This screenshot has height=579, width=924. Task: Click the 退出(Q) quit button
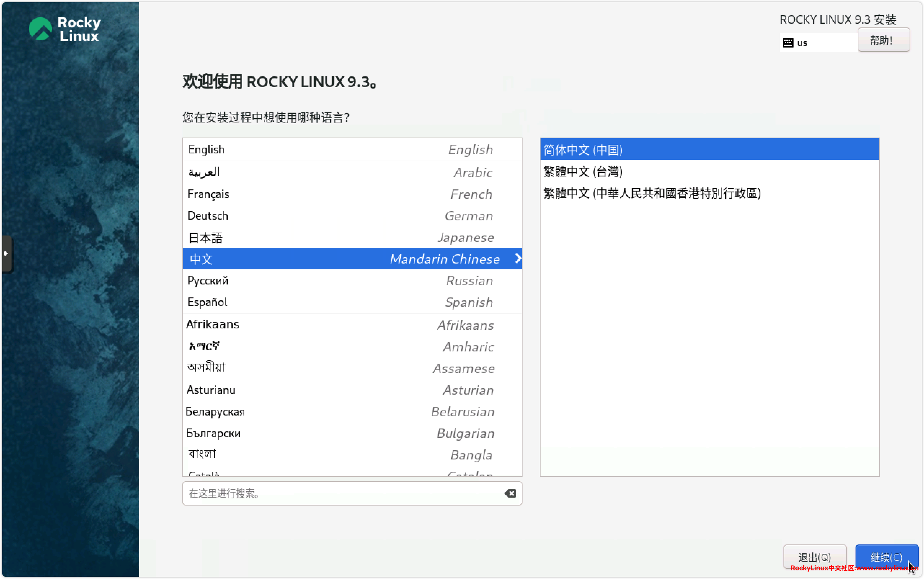(x=814, y=557)
